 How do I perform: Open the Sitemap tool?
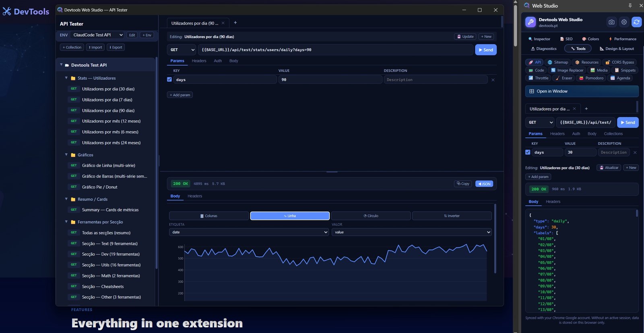click(x=557, y=62)
